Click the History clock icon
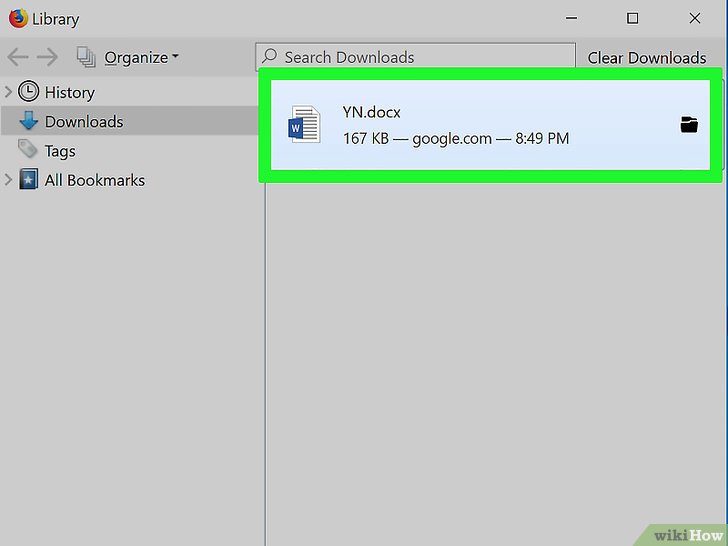 (x=28, y=91)
